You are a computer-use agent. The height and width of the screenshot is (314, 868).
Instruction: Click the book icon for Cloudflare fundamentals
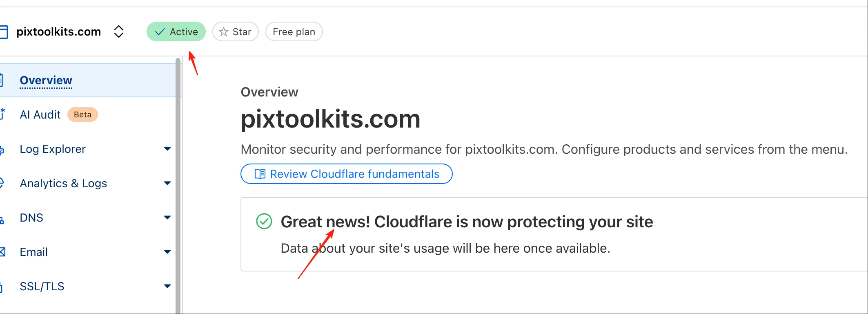tap(260, 174)
